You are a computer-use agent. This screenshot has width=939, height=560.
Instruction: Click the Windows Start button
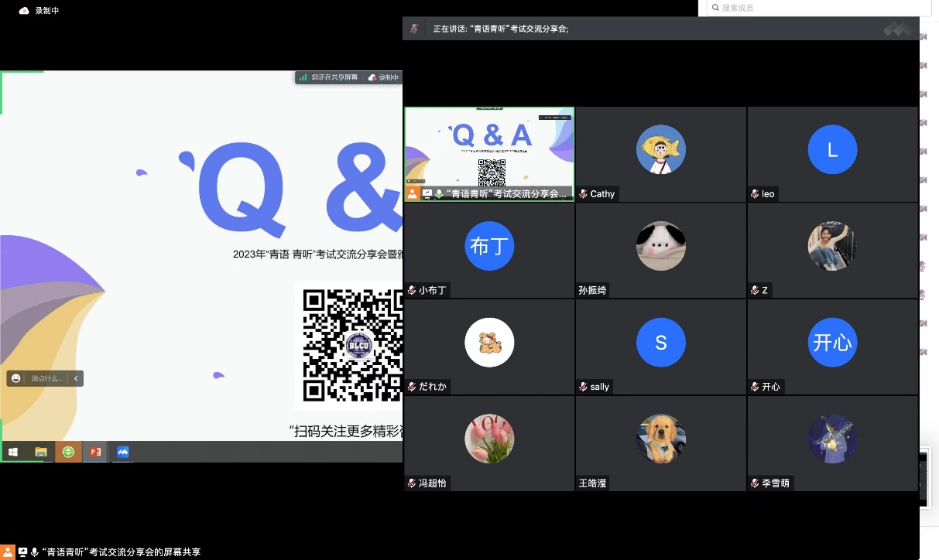(13, 452)
